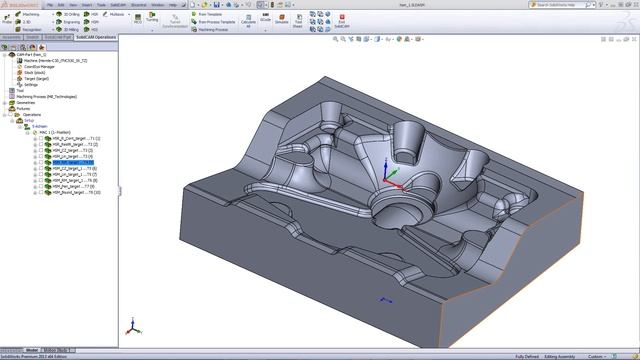Open the File menu
640x360 pixels.
(x=50, y=5)
